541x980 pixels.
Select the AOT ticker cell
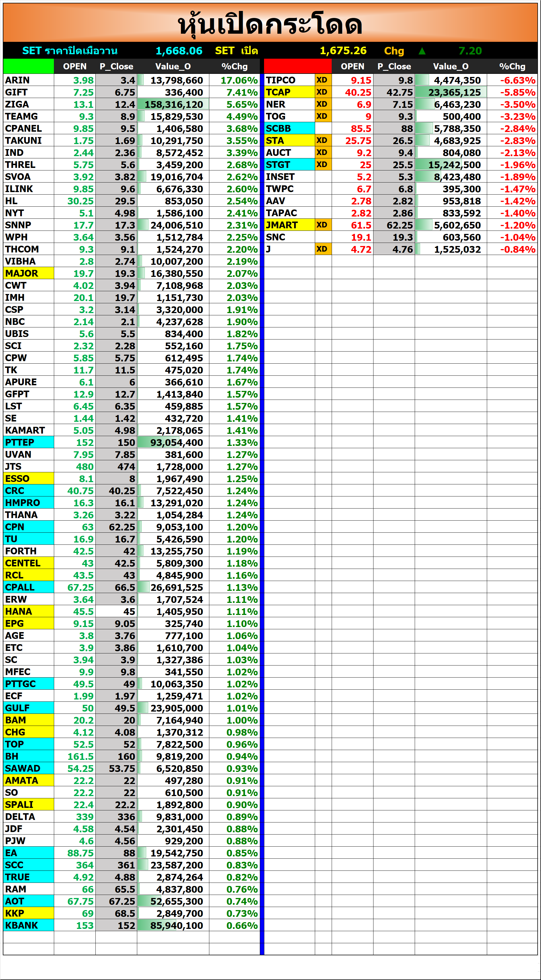click(29, 901)
